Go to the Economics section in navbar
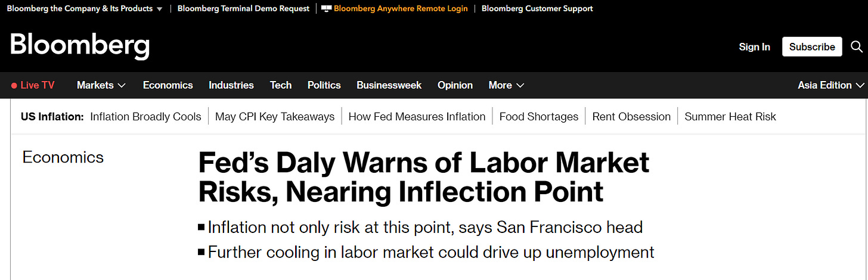Image resolution: width=868 pixels, height=280 pixels. (168, 85)
